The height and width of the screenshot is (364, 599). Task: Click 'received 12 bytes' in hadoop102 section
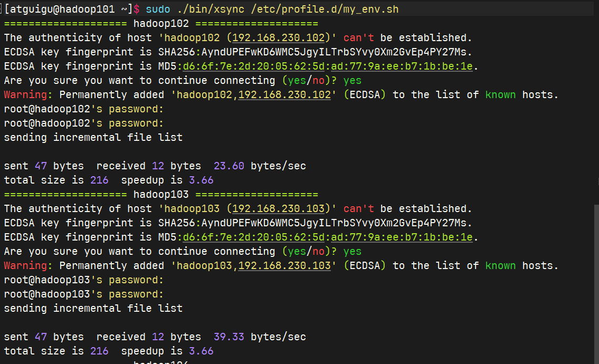pyautogui.click(x=149, y=166)
